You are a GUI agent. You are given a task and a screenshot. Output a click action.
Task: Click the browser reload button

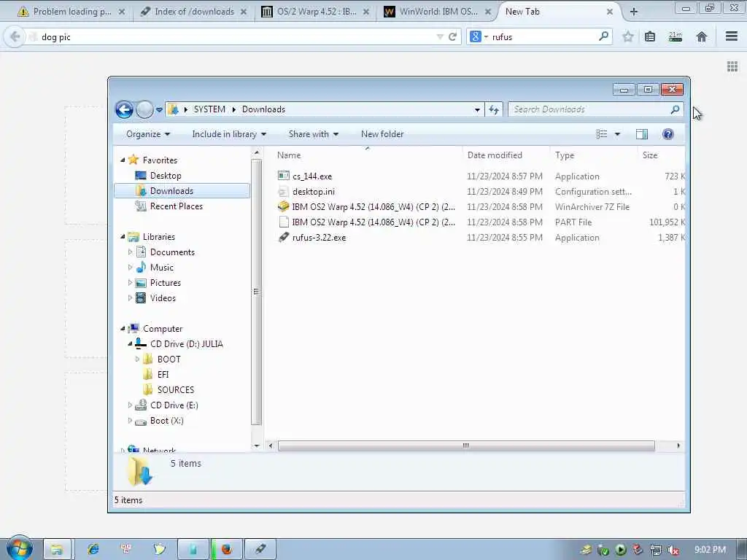click(x=452, y=36)
